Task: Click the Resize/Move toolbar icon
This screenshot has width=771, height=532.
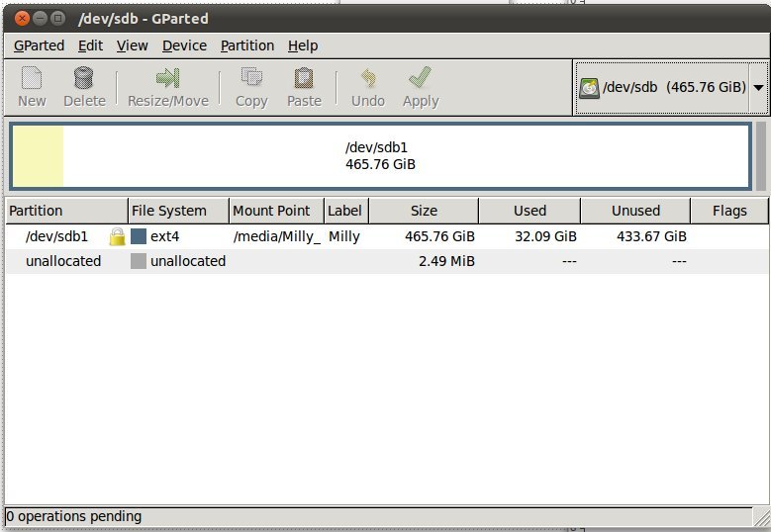Action: coord(167,78)
